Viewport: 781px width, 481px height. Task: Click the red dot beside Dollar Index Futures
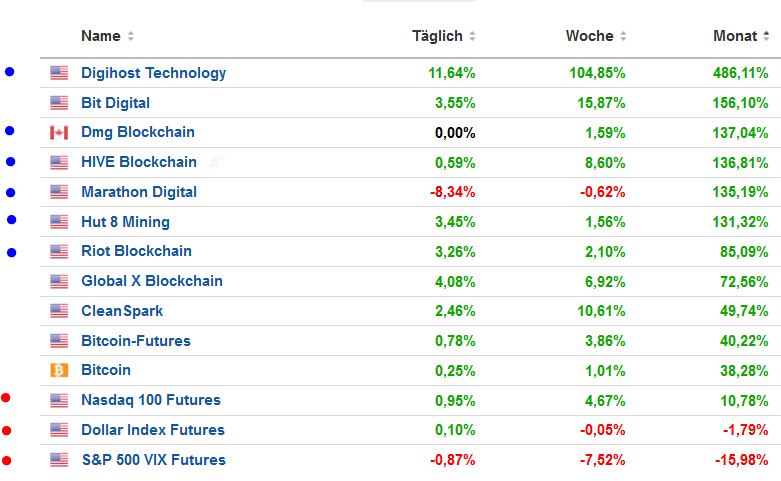click(x=7, y=431)
